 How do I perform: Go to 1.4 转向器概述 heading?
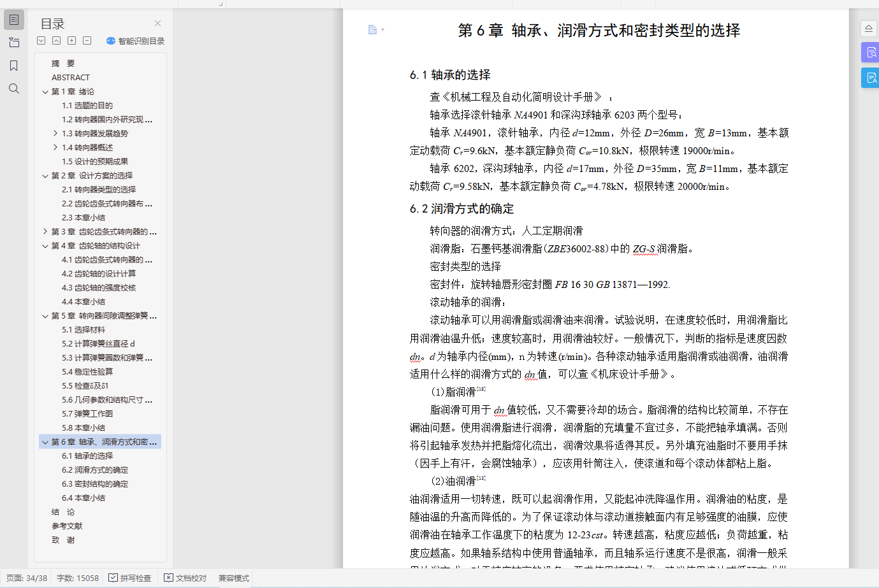[x=87, y=148]
